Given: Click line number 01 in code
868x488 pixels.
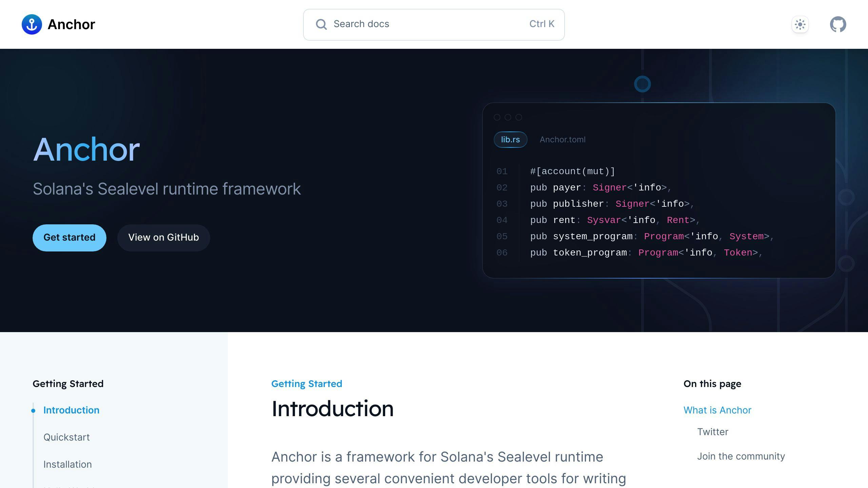Looking at the screenshot, I should click(x=502, y=171).
